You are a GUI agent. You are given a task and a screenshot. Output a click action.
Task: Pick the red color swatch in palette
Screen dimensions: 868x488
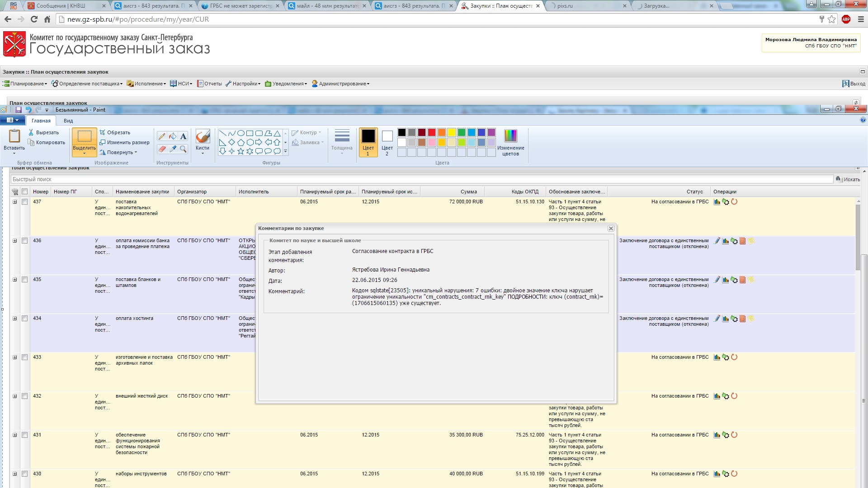click(x=432, y=132)
